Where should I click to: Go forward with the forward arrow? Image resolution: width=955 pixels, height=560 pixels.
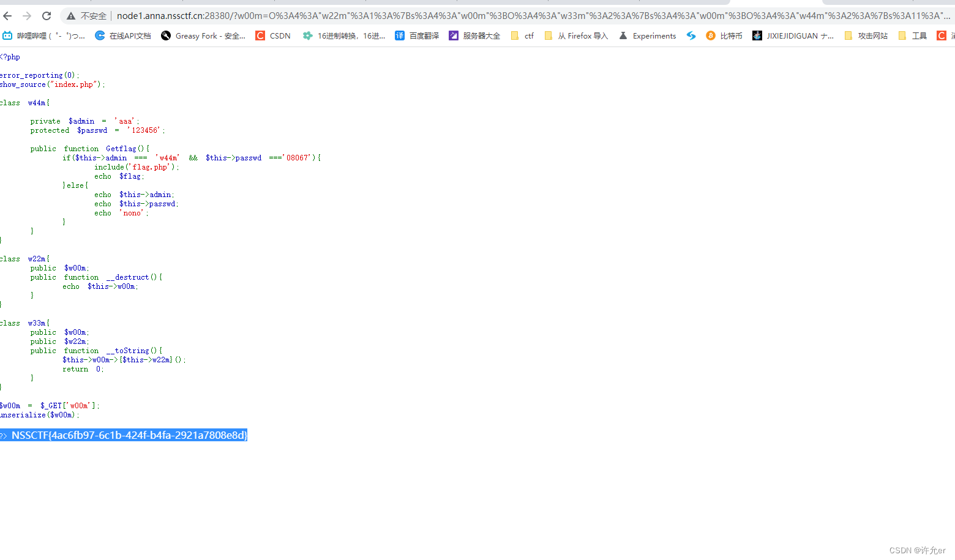[x=27, y=16]
